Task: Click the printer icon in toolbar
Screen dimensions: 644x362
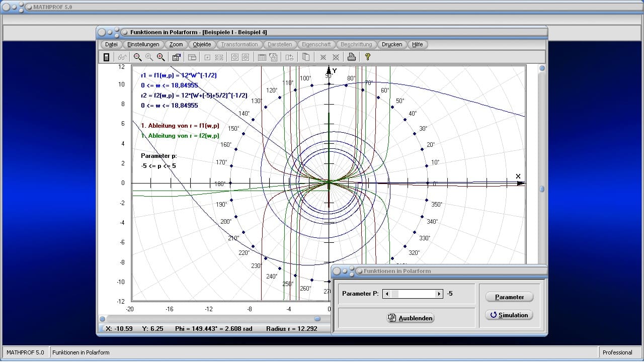Action: pos(352,57)
